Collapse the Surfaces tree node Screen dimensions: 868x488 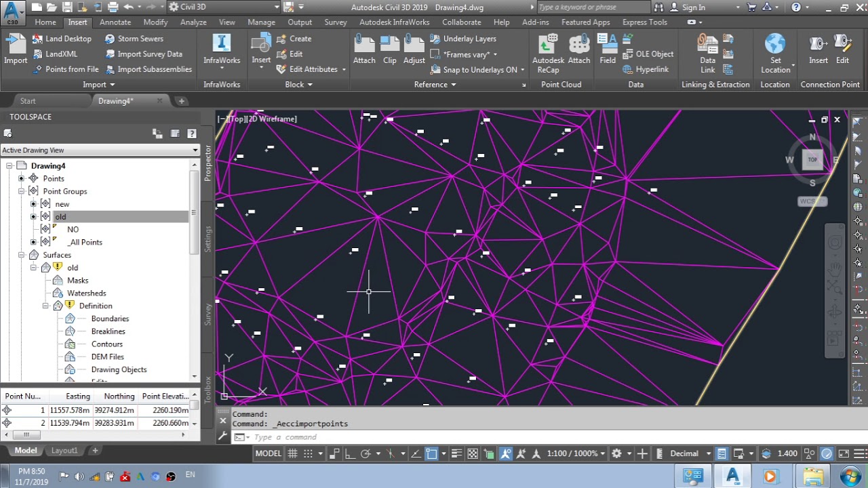click(x=21, y=256)
